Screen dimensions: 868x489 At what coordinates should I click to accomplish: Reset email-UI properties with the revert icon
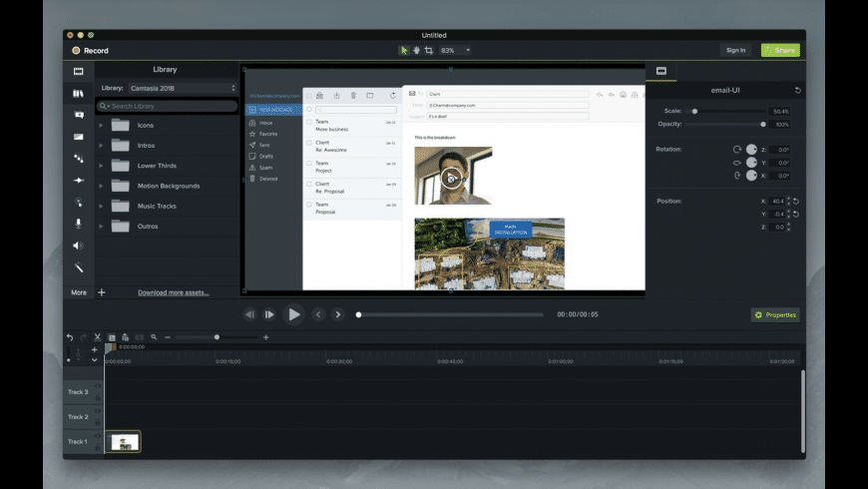[798, 90]
